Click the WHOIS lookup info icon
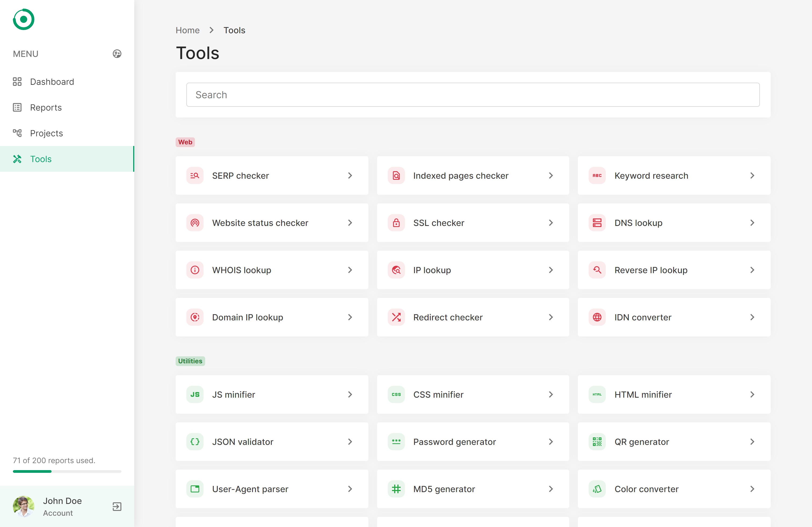 (194, 270)
